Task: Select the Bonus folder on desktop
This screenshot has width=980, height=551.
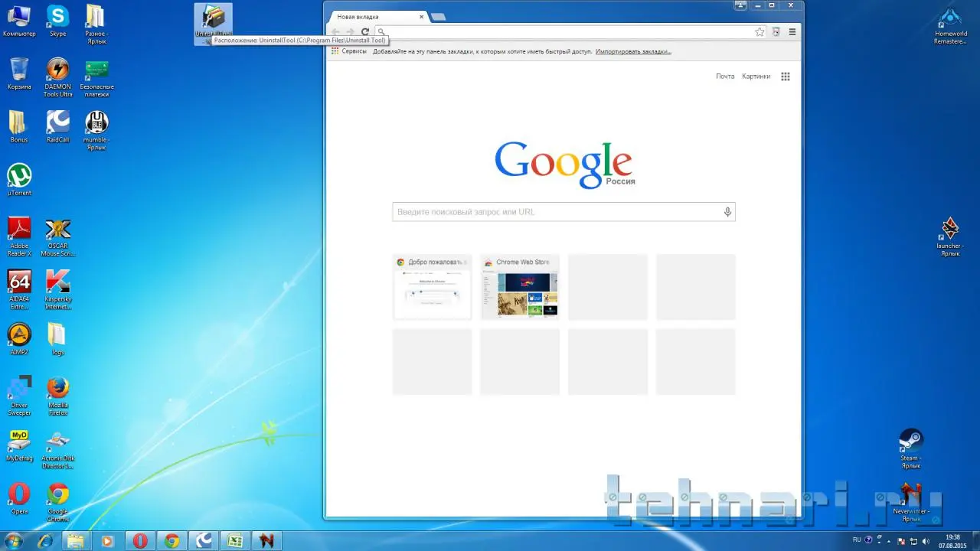Action: [19, 127]
